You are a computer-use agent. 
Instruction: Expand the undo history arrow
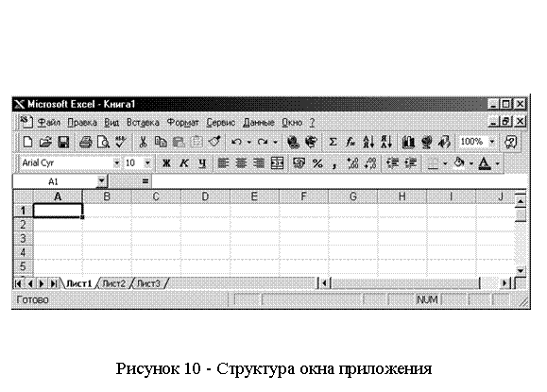248,142
